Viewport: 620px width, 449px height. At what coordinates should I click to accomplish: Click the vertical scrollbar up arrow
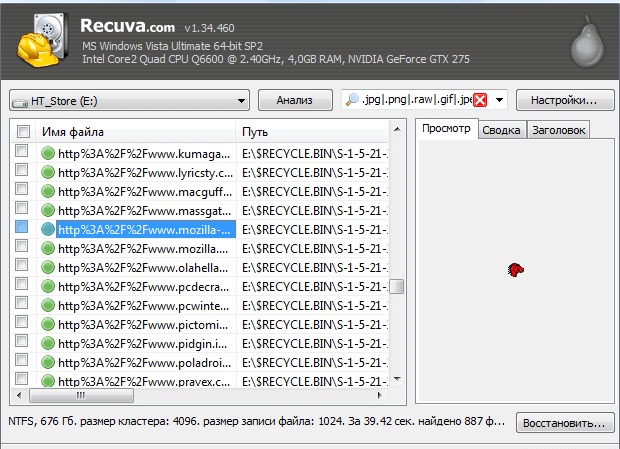pos(397,129)
